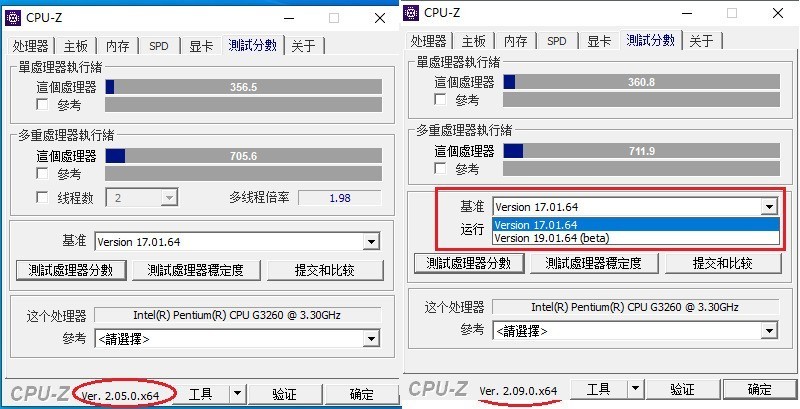
Task: Click the 工具 button in the left window
Action: click(x=201, y=394)
